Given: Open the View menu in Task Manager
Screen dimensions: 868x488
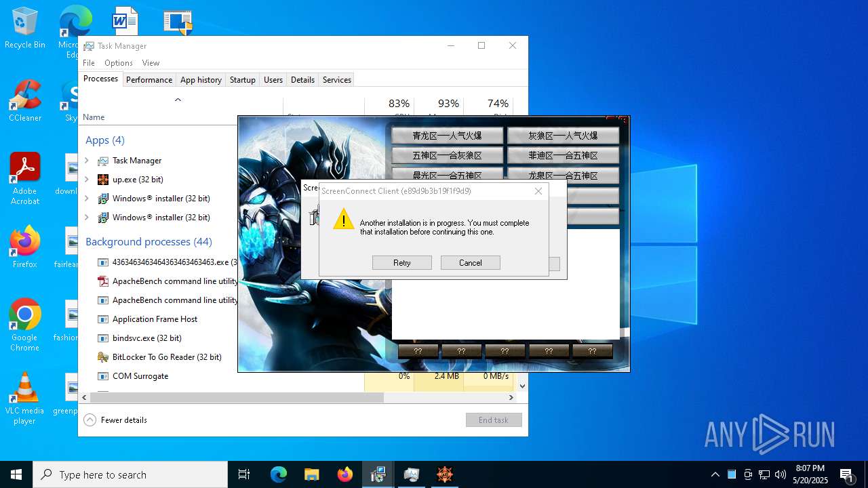Looking at the screenshot, I should (151, 63).
